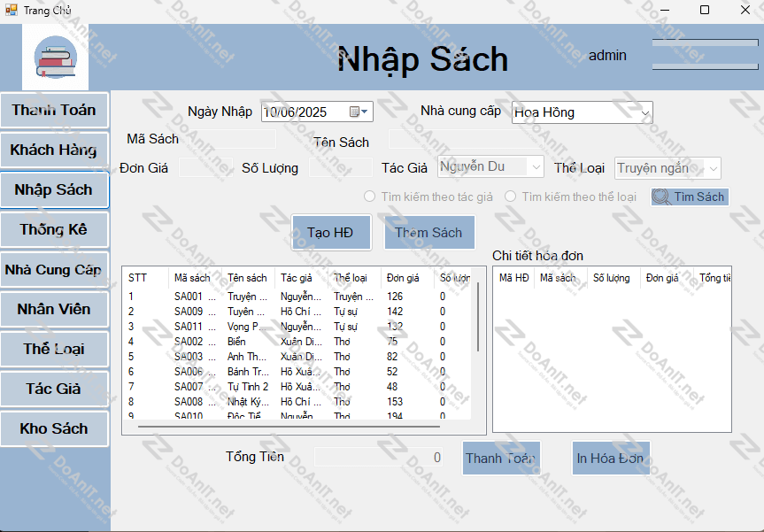The width and height of the screenshot is (764, 532).
Task: Click the book list vertical scrollbar
Action: click(478, 319)
